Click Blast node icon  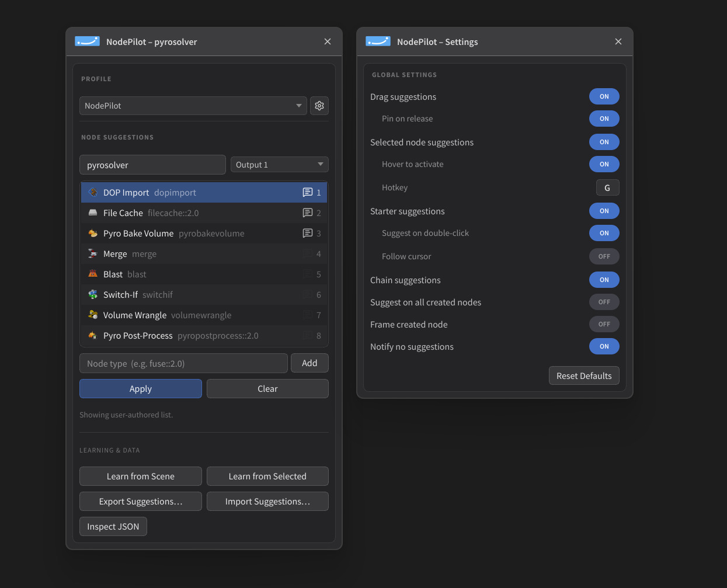93,274
